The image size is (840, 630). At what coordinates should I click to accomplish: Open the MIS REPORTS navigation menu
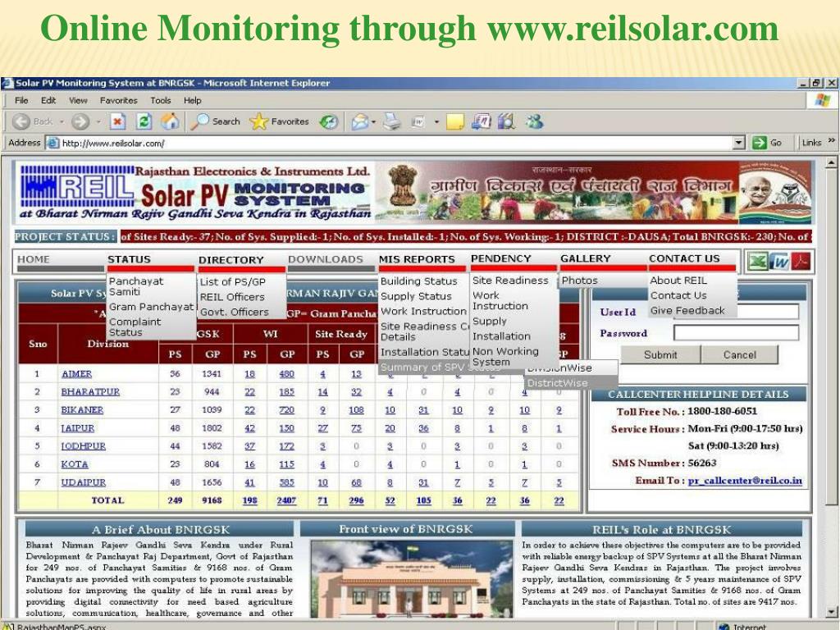pos(417,259)
